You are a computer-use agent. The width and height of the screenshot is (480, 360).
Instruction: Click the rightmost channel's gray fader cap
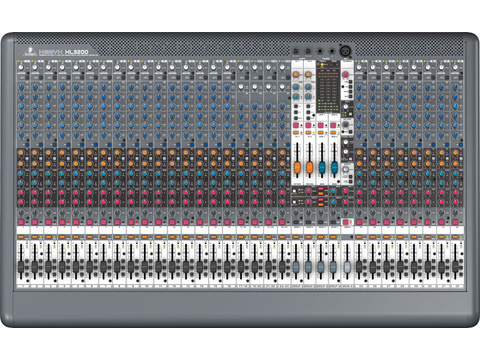[455, 266]
